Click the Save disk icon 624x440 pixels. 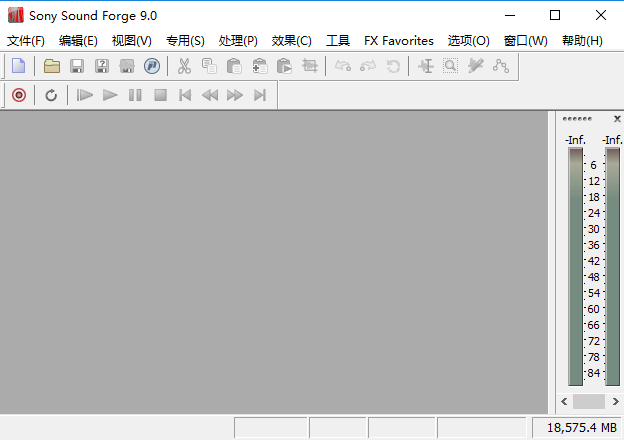(x=77, y=66)
